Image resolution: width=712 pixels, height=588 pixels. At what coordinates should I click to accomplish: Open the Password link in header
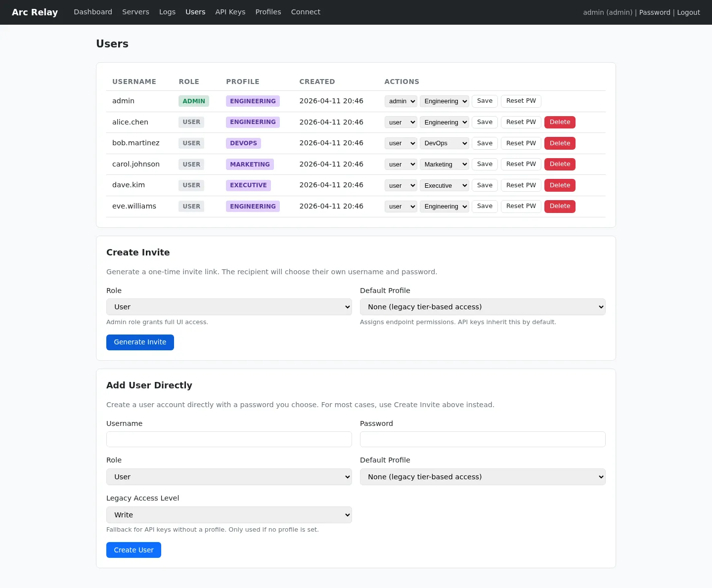tap(655, 12)
